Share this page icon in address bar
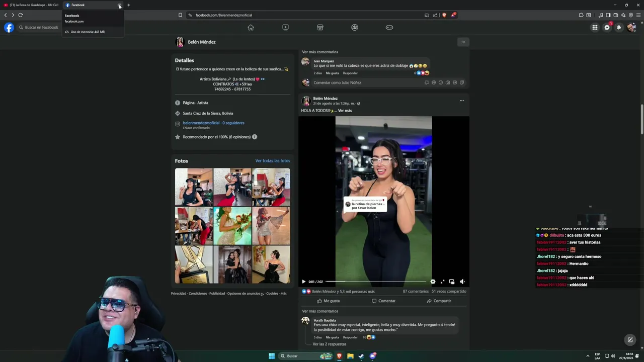The image size is (644, 362). (435, 15)
